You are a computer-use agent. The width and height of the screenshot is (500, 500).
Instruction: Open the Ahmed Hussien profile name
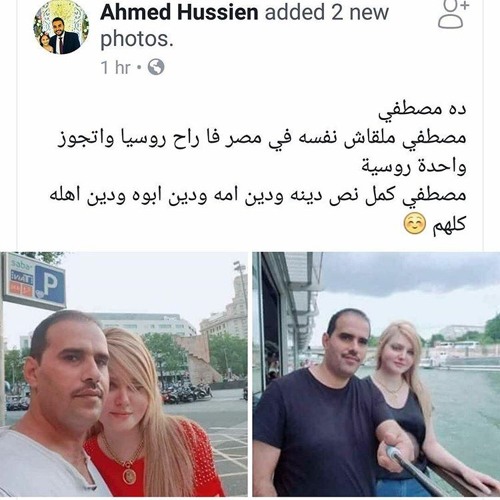[179, 12]
